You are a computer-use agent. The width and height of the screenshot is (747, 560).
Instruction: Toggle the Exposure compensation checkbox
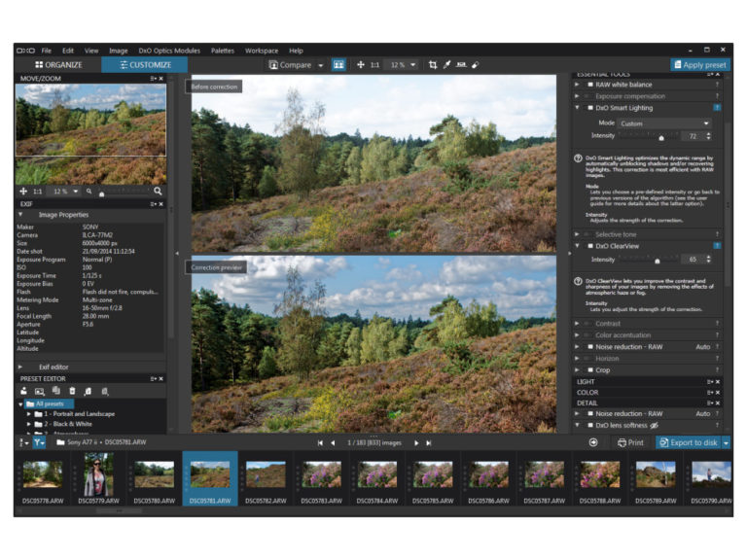(587, 96)
